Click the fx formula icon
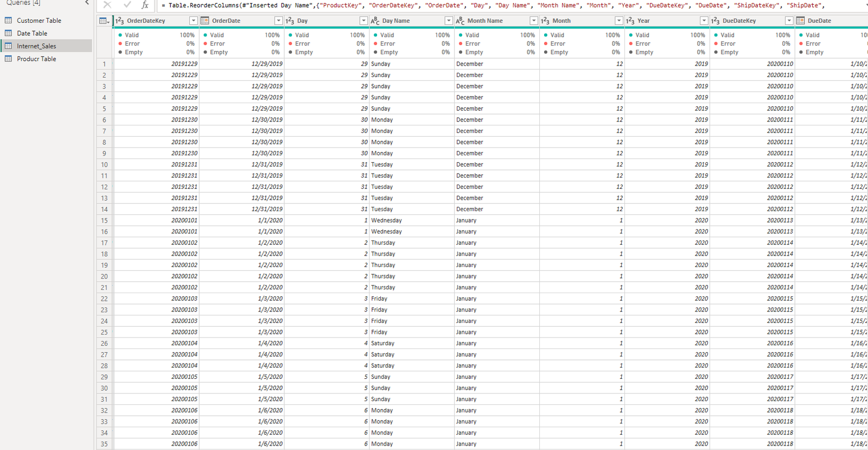 point(145,5)
